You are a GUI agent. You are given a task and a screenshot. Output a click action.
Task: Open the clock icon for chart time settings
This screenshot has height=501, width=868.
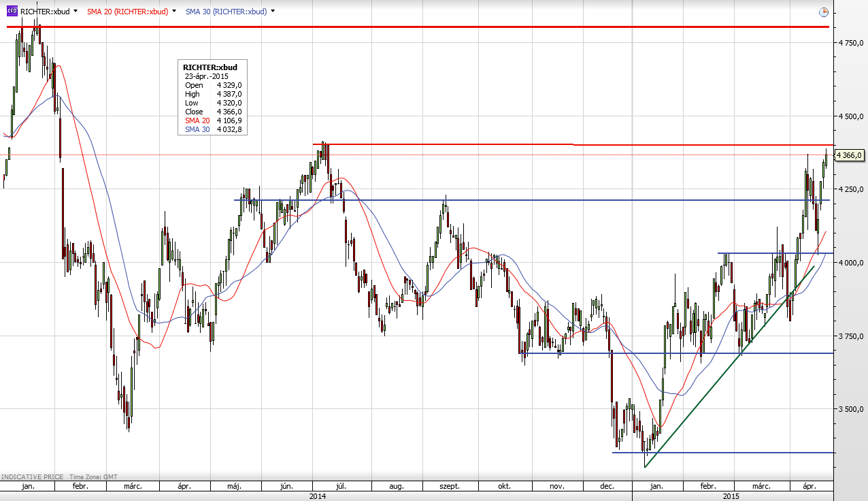pyautogui.click(x=823, y=12)
